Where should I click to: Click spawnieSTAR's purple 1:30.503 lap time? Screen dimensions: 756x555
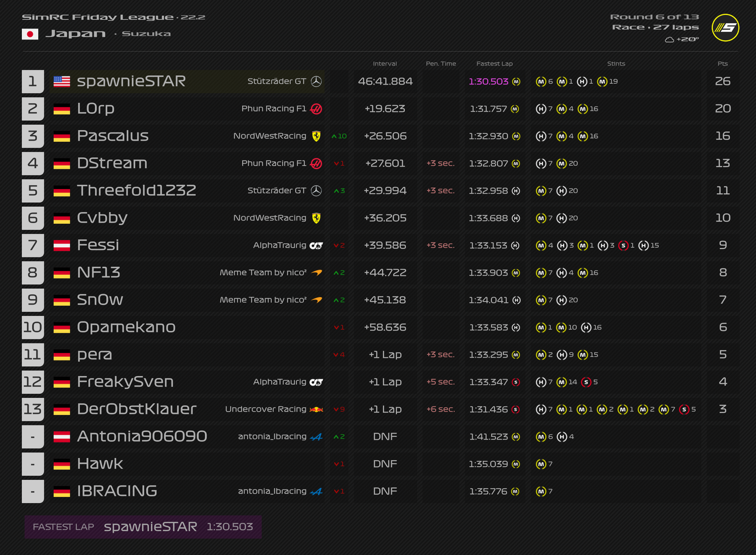pos(488,81)
